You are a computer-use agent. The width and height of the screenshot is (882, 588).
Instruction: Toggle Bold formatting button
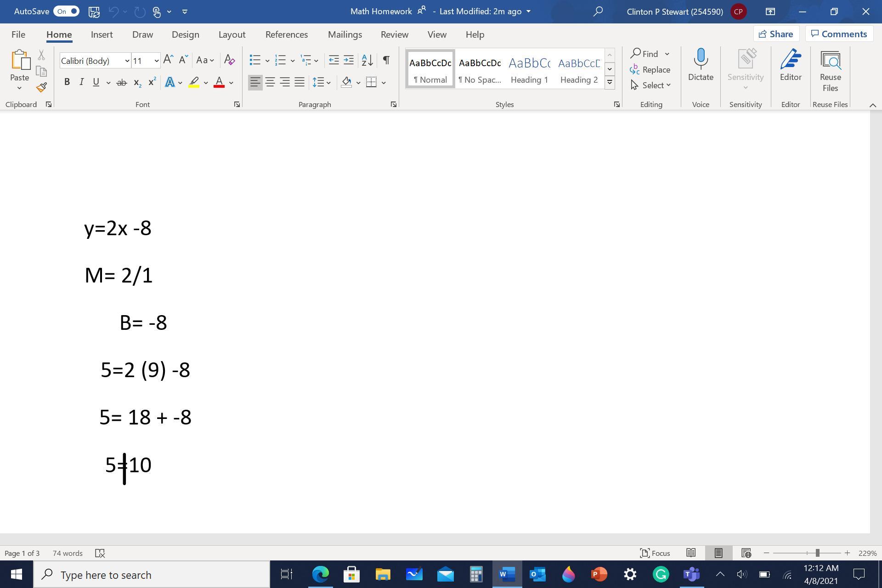point(67,82)
